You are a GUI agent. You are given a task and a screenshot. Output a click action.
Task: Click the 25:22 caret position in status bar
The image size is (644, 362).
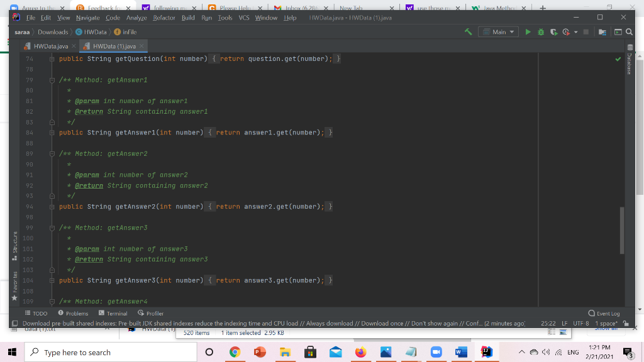pos(548,324)
